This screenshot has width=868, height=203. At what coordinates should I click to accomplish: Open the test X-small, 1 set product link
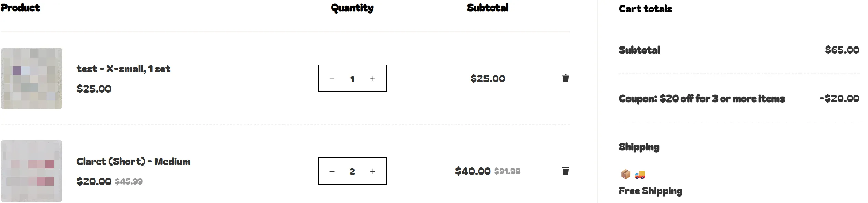pyautogui.click(x=123, y=69)
